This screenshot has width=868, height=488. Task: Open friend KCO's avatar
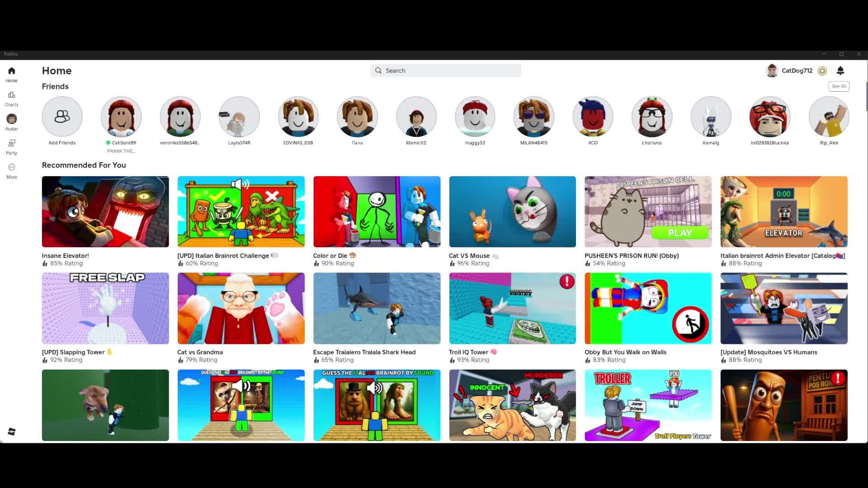[593, 117]
